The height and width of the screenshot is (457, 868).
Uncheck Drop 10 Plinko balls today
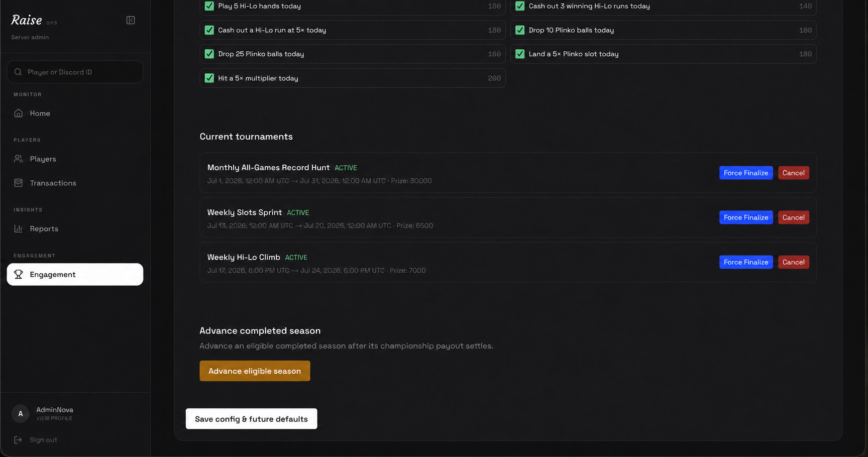coord(520,30)
